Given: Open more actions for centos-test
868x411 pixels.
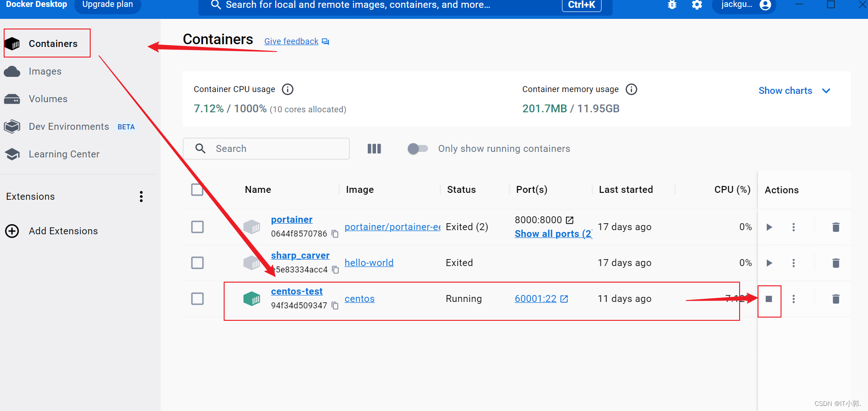Looking at the screenshot, I should (793, 299).
